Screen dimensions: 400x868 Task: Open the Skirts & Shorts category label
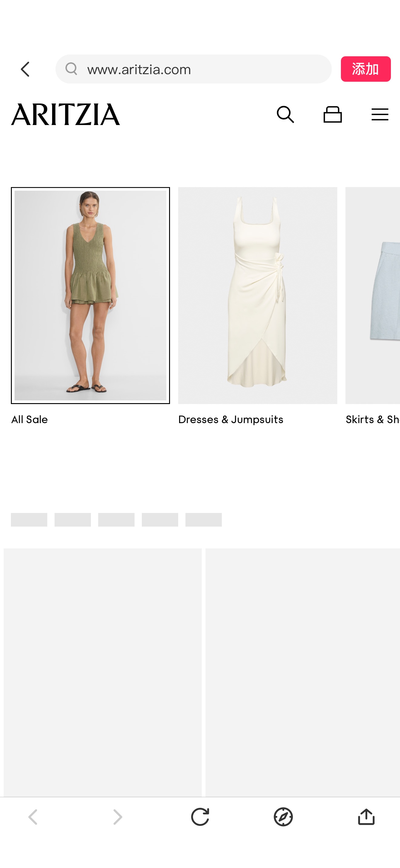(373, 419)
